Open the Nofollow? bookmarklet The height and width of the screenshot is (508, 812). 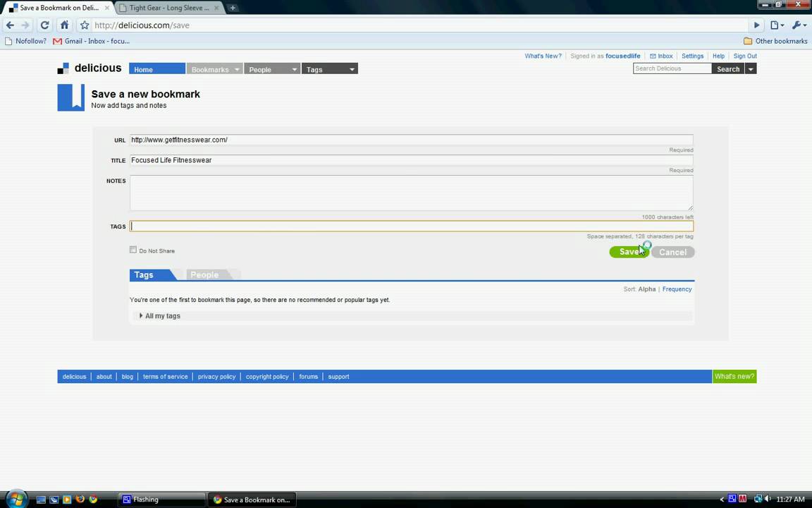tap(26, 41)
